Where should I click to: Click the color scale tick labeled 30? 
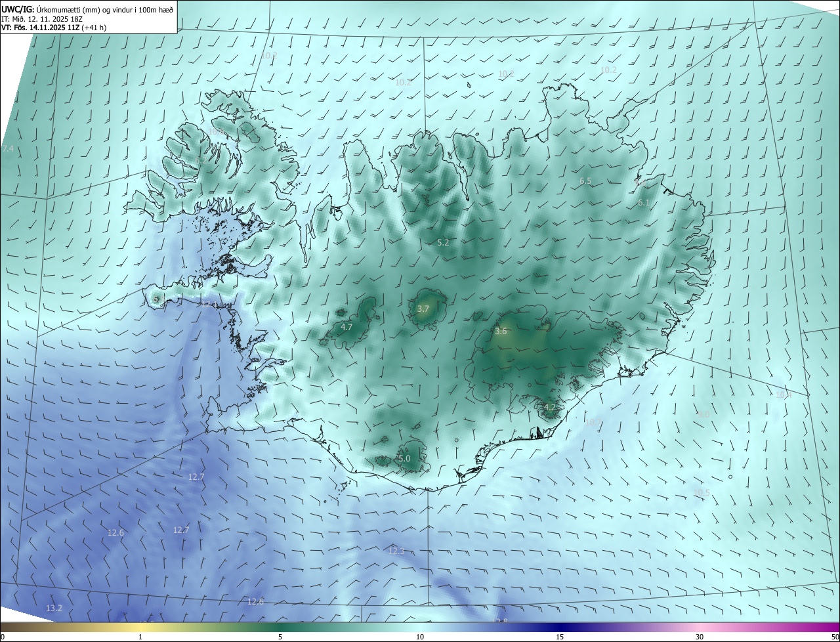(700, 637)
